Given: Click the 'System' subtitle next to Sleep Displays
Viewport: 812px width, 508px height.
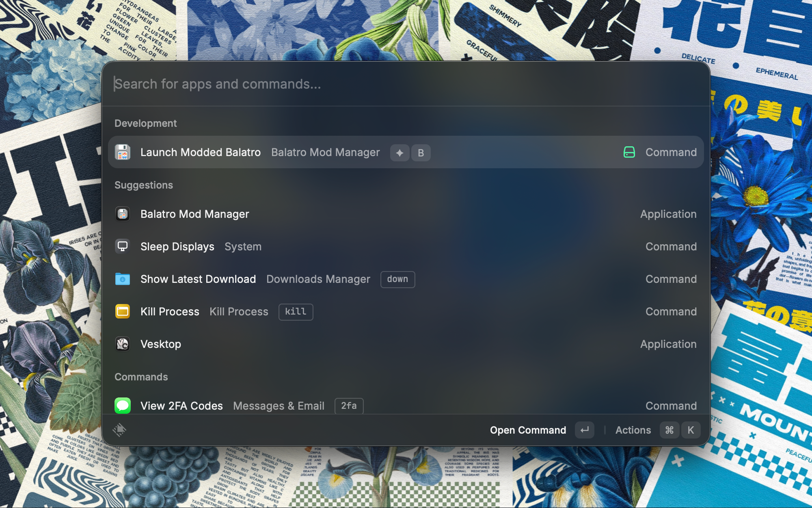Looking at the screenshot, I should click(x=243, y=247).
